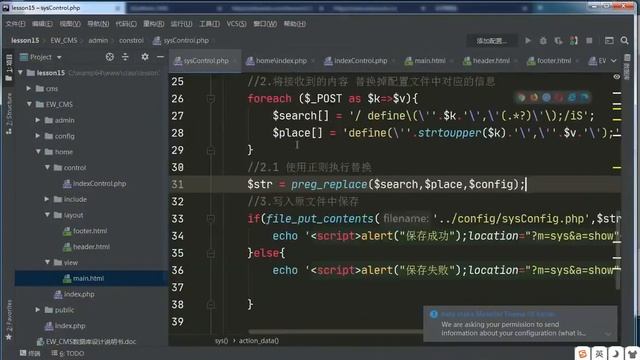Click lesson15 breadcrumb in navigation bar
Screen dimensions: 640x360
pos(25,40)
